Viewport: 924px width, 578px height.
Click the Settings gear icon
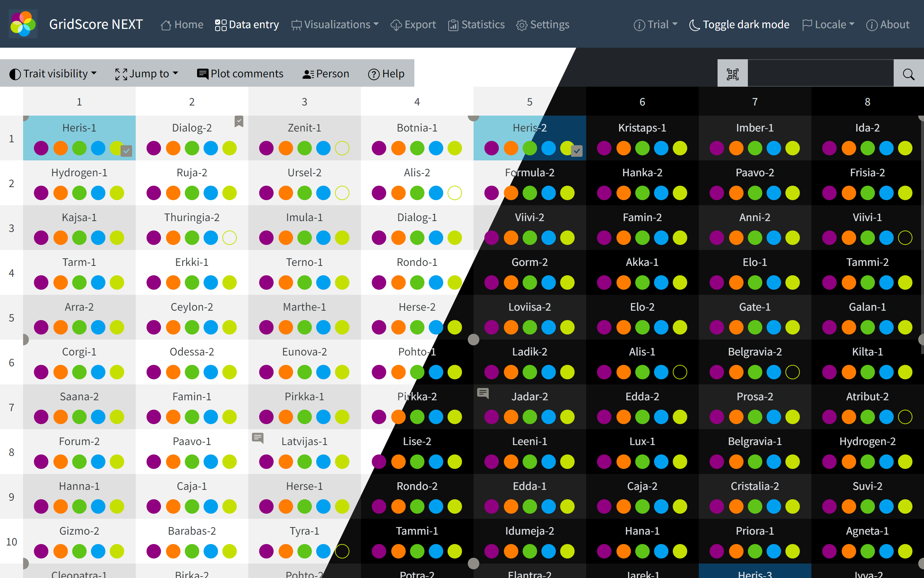pyautogui.click(x=522, y=25)
